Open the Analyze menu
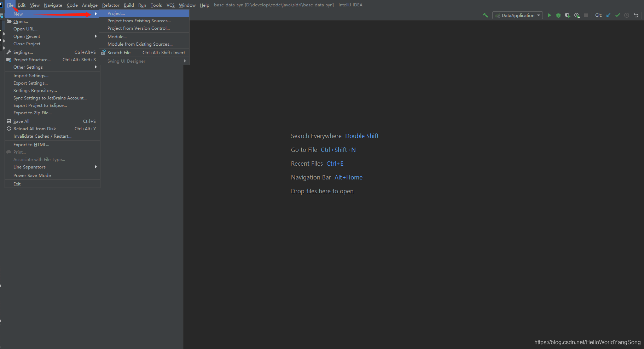The height and width of the screenshot is (349, 644). tap(90, 5)
